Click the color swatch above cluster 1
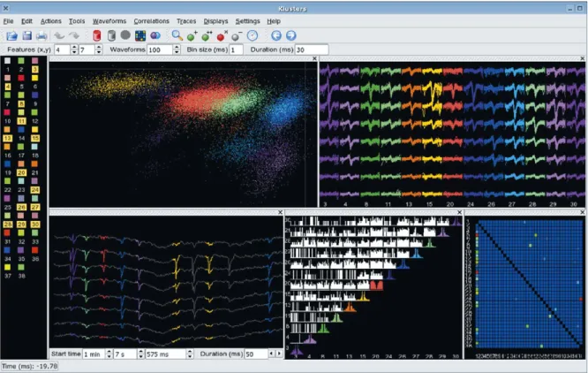 [7, 60]
